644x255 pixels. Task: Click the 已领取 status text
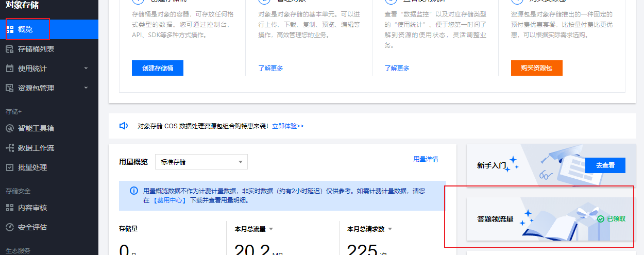coord(616,219)
